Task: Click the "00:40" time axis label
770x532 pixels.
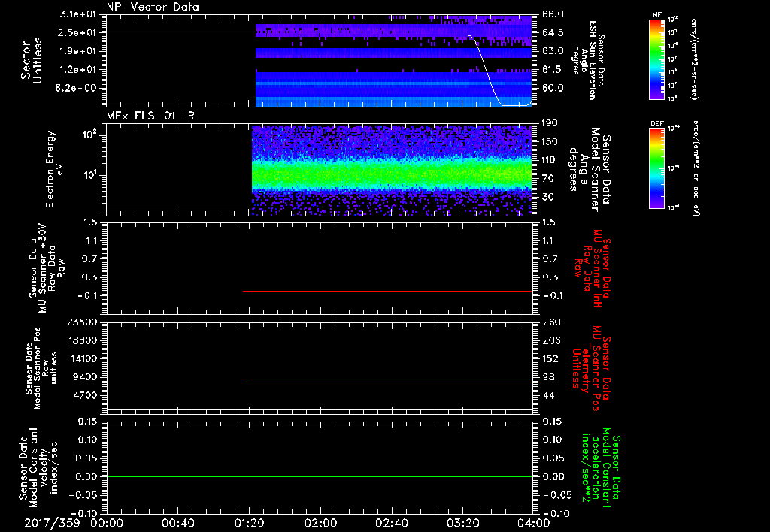Action: pyautogui.click(x=177, y=523)
